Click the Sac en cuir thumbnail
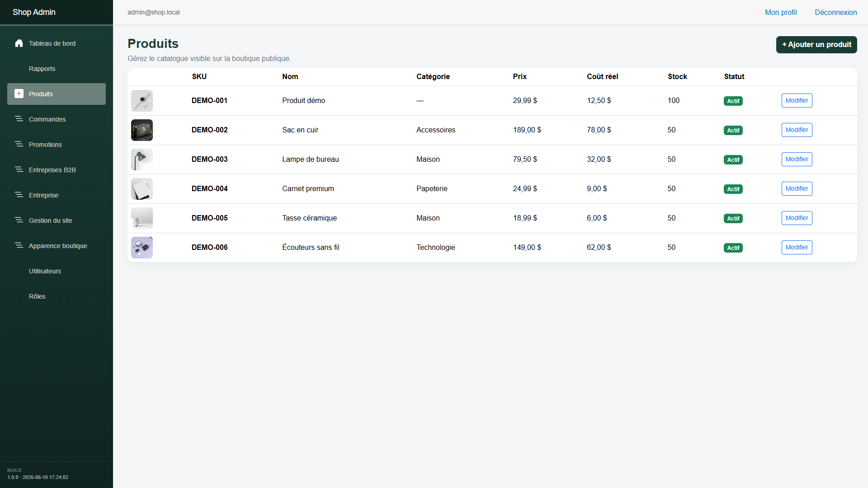This screenshot has width=868, height=488. [142, 130]
